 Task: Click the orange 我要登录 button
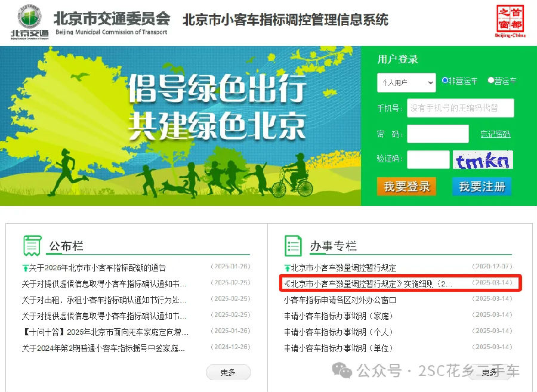pos(406,187)
